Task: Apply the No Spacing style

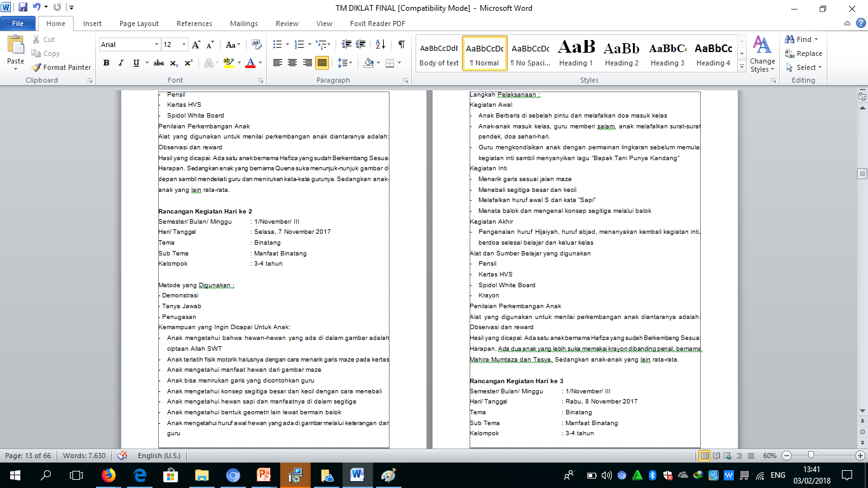Action: point(531,53)
